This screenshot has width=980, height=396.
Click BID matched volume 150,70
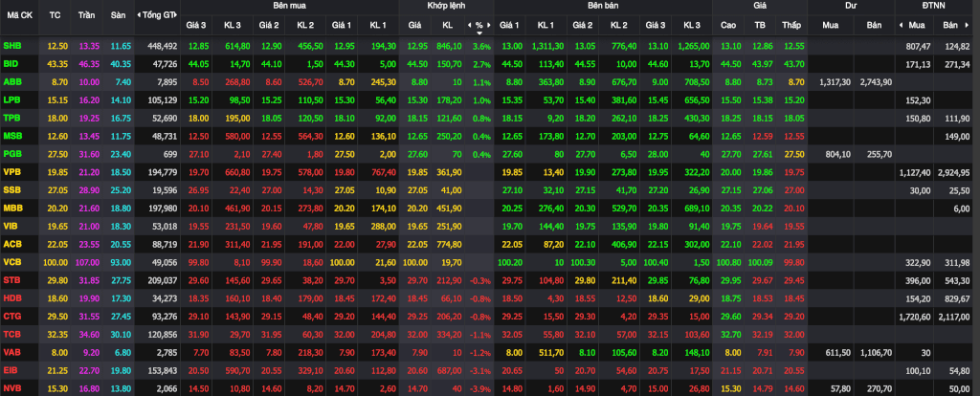[x=450, y=64]
